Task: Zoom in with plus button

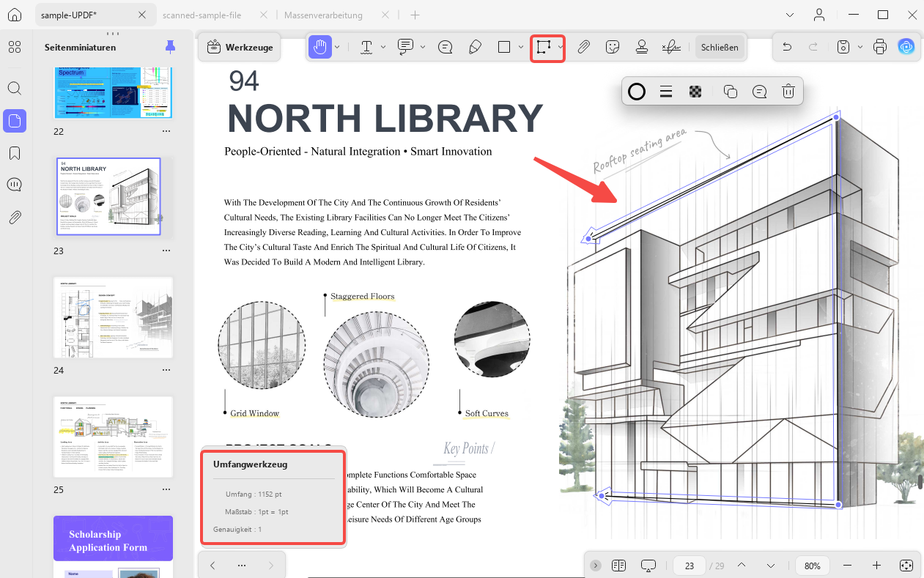Action: point(876,566)
